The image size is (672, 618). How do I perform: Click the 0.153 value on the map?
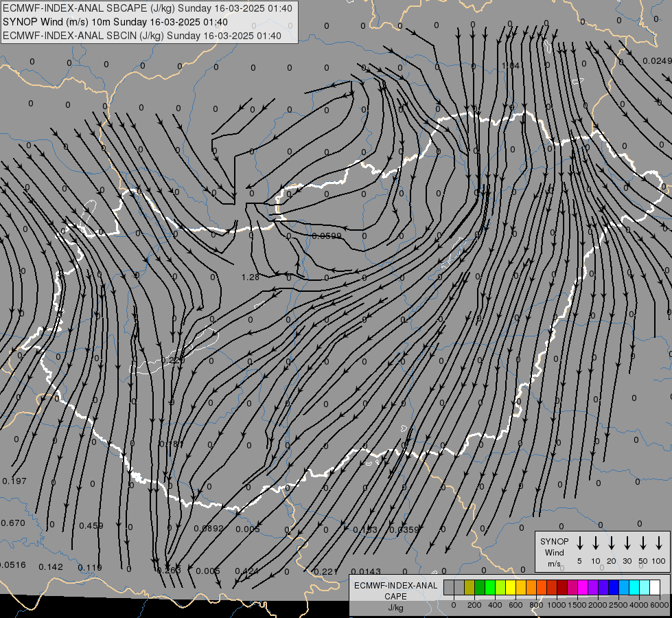pyautogui.click(x=365, y=529)
